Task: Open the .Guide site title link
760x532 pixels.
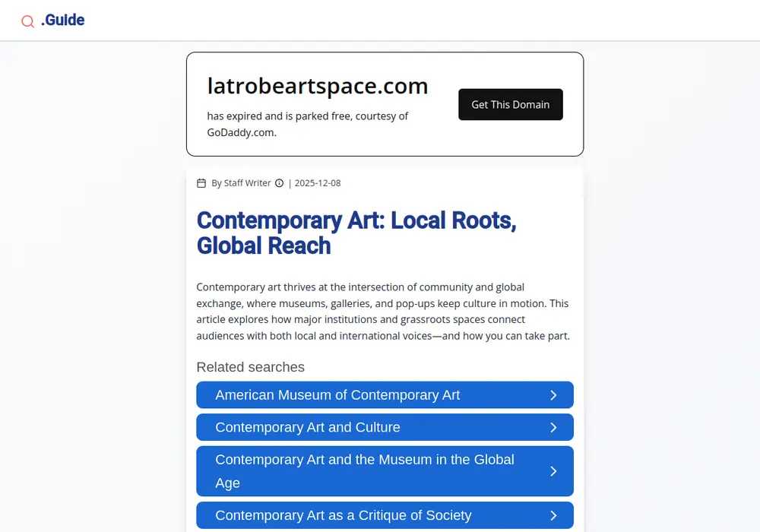Action: pyautogui.click(x=63, y=20)
